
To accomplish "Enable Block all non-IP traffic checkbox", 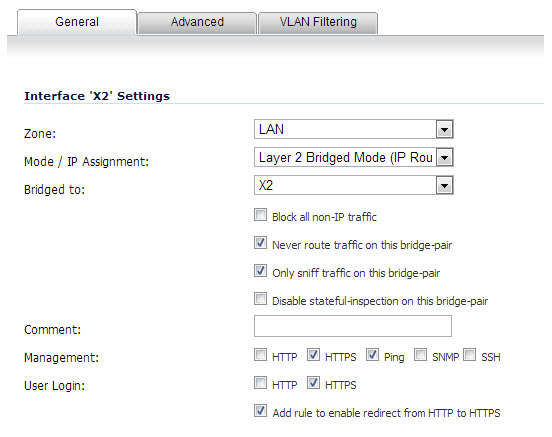I will pyautogui.click(x=261, y=215).
